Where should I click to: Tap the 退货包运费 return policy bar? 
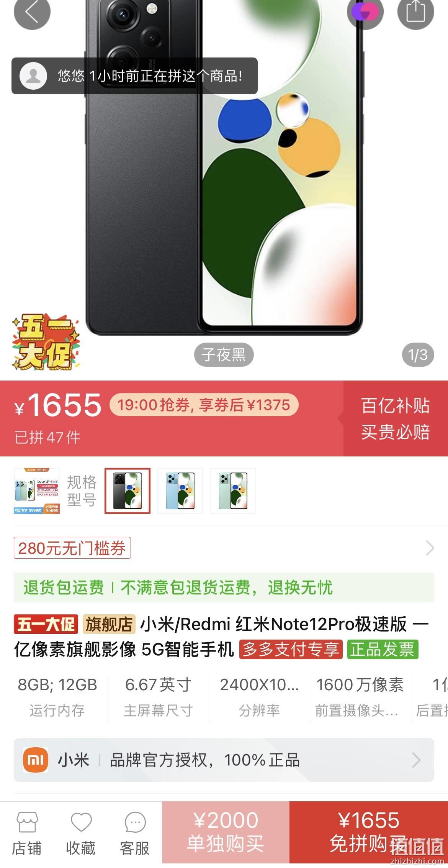pos(224,587)
